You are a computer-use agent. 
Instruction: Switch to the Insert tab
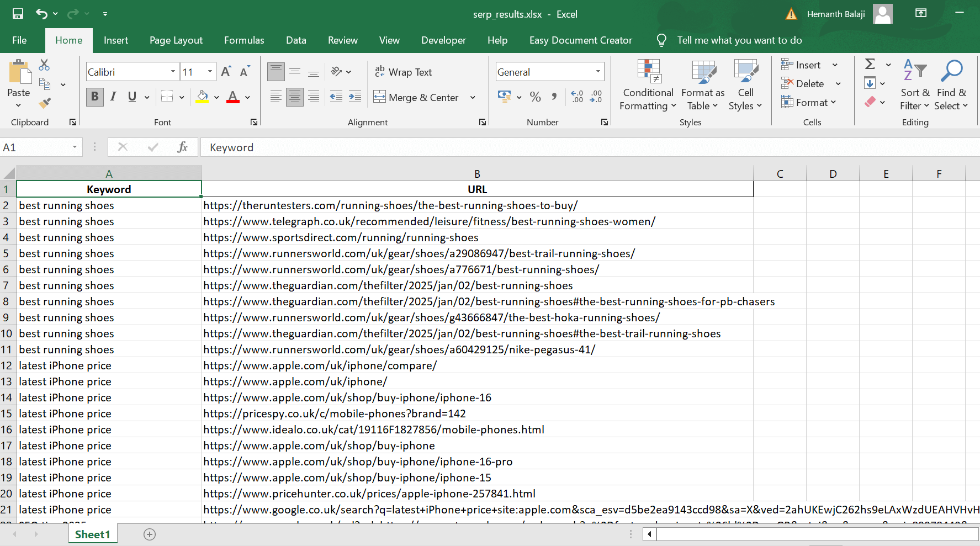point(116,40)
